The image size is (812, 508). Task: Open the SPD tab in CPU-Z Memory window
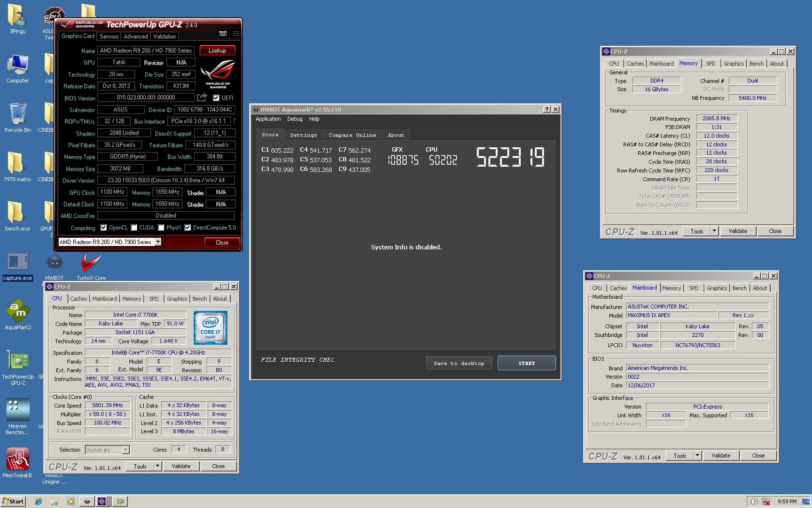click(x=710, y=63)
